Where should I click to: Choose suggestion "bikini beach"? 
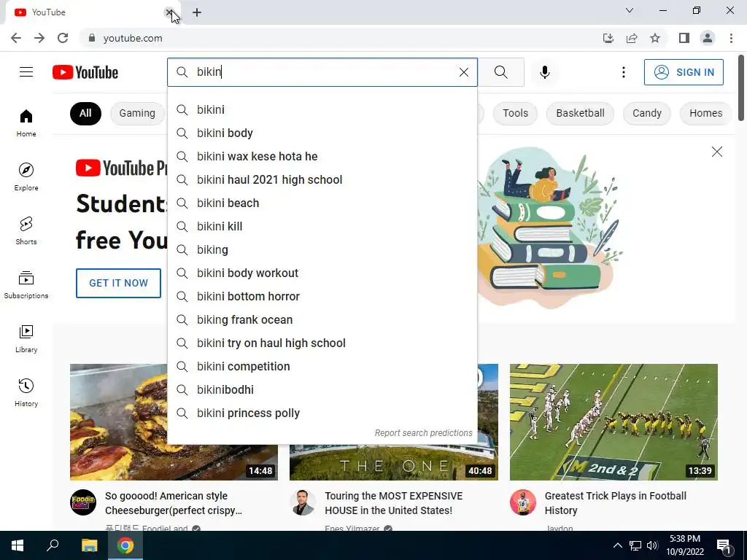322,203
